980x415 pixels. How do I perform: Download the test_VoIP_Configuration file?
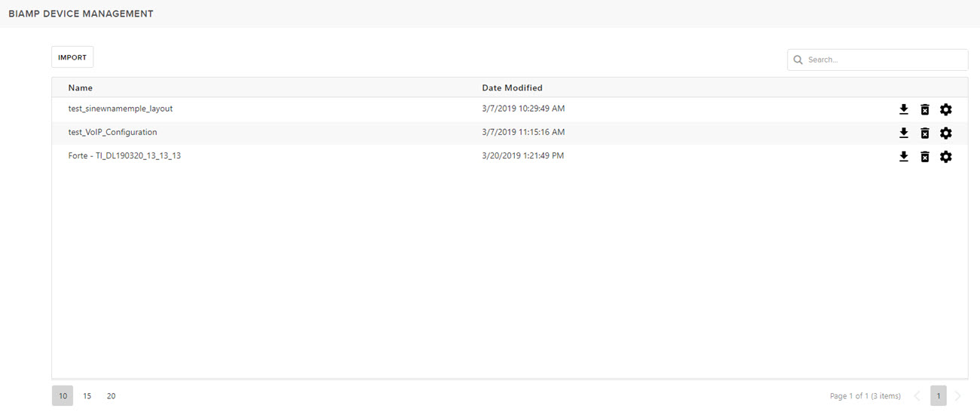click(904, 133)
